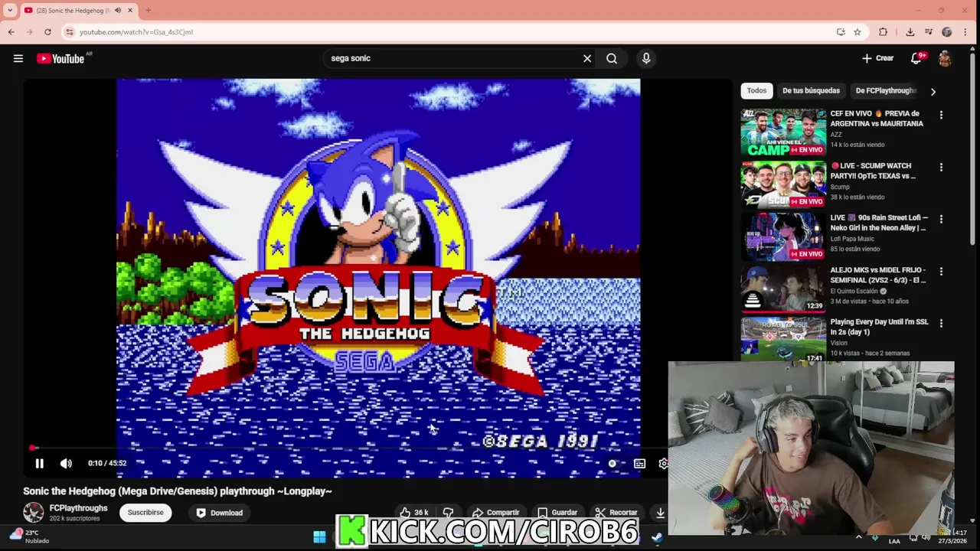980x551 pixels.
Task: Open the Chrome extensions puzzle icon
Action: coord(883,32)
